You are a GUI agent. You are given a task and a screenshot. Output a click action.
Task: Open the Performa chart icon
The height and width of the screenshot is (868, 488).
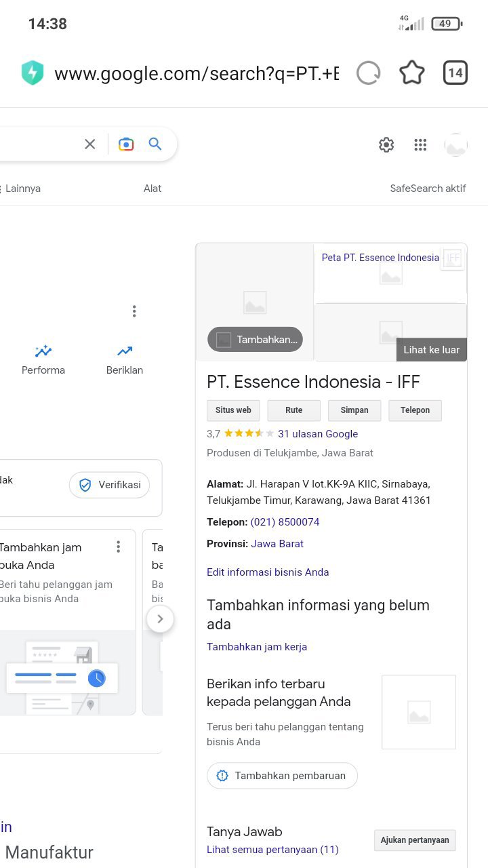point(43,351)
